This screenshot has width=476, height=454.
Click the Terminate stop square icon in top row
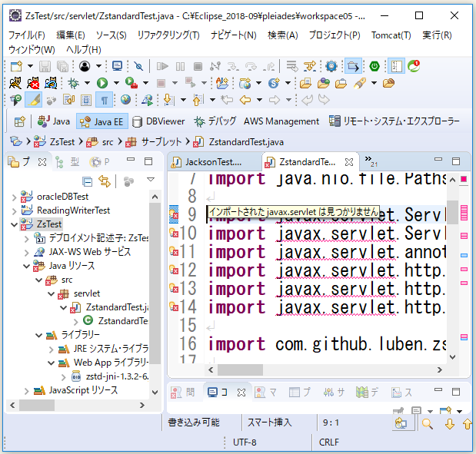coord(198,66)
